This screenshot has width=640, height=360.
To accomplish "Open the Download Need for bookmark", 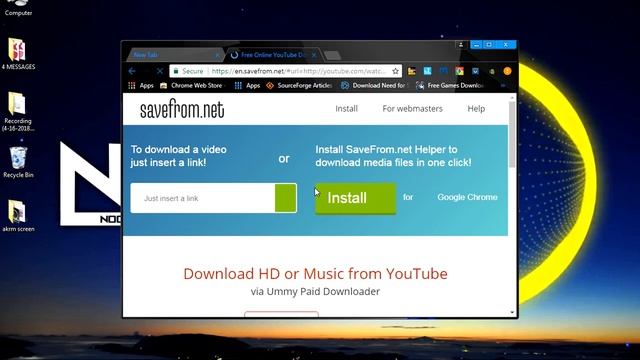I will (x=374, y=85).
